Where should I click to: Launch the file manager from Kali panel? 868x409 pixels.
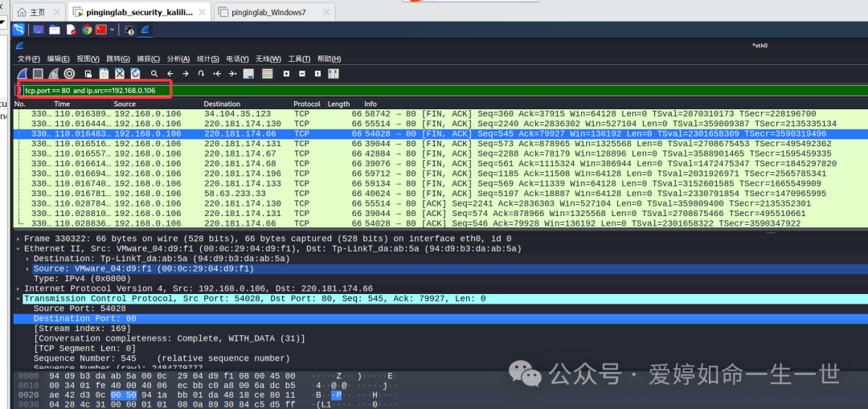pyautogui.click(x=55, y=30)
